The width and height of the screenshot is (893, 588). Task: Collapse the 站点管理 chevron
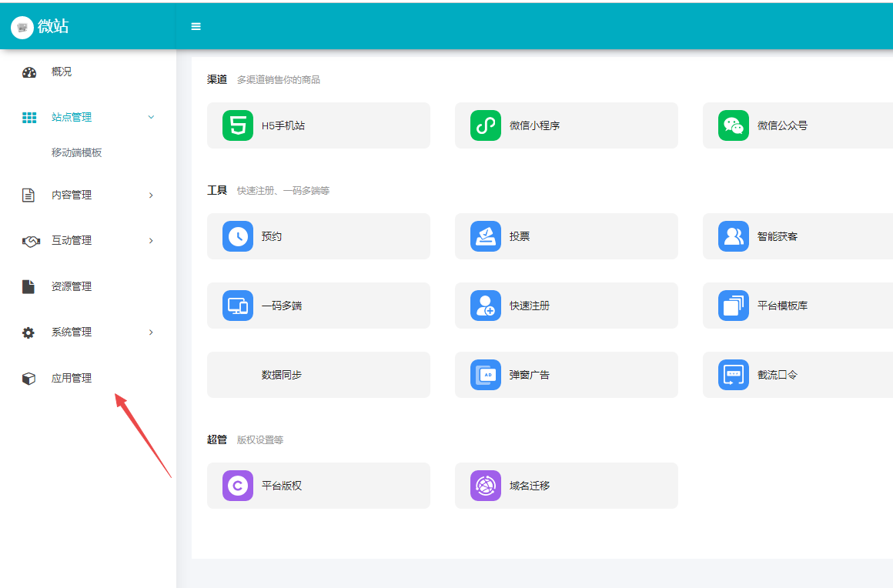tap(151, 117)
